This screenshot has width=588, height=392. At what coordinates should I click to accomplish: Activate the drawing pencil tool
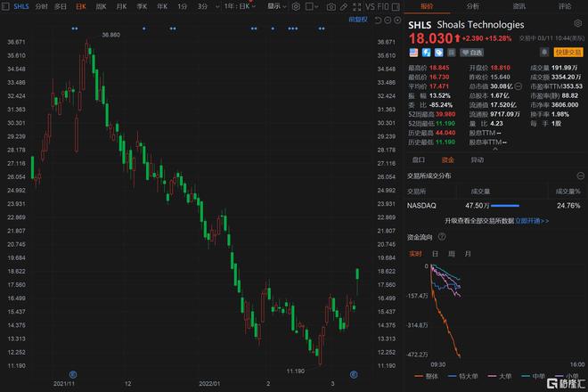point(344,7)
